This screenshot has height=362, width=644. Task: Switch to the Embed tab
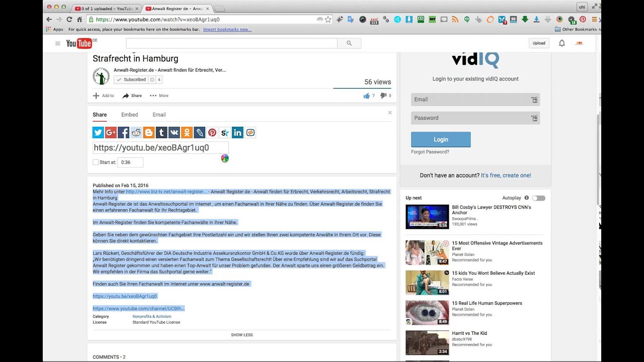click(129, 115)
